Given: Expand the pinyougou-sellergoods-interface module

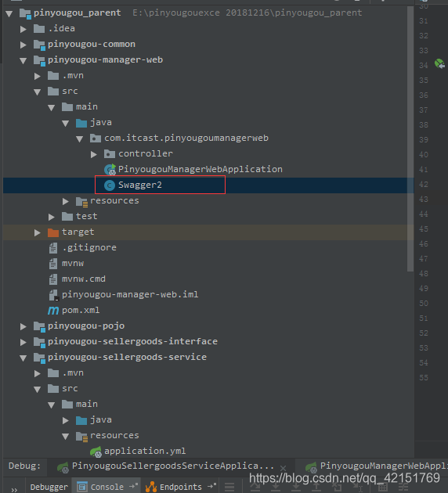Looking at the screenshot, I should pos(23,342).
